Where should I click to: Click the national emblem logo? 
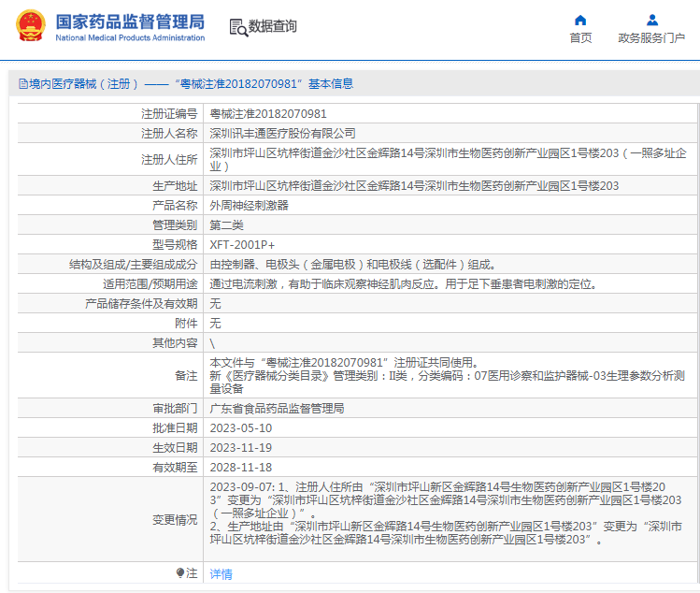[x=30, y=25]
